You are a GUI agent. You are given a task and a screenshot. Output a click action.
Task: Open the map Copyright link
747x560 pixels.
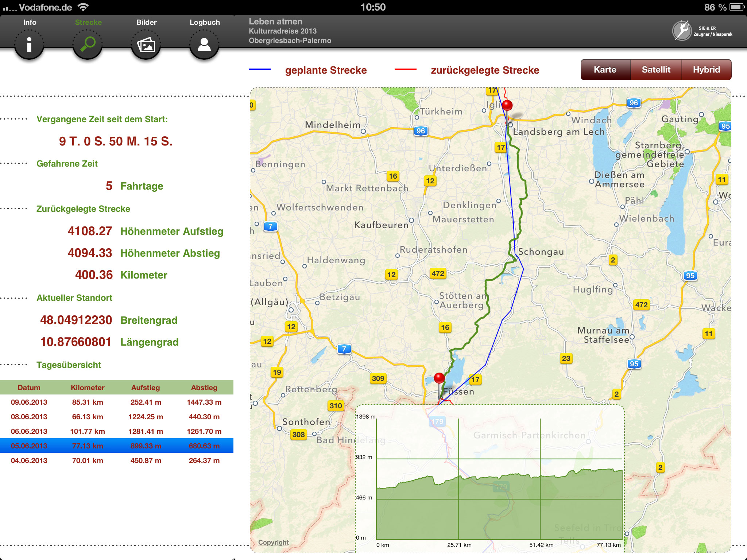[x=273, y=542]
